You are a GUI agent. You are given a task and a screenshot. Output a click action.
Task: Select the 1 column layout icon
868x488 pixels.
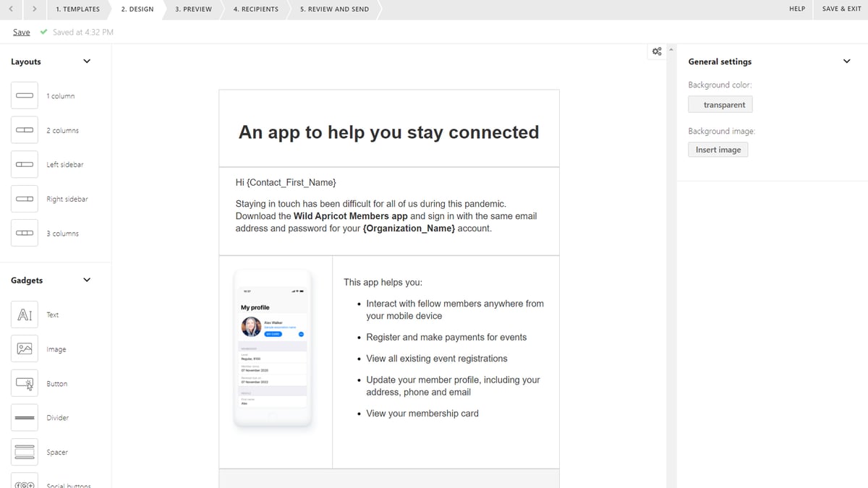click(x=25, y=95)
